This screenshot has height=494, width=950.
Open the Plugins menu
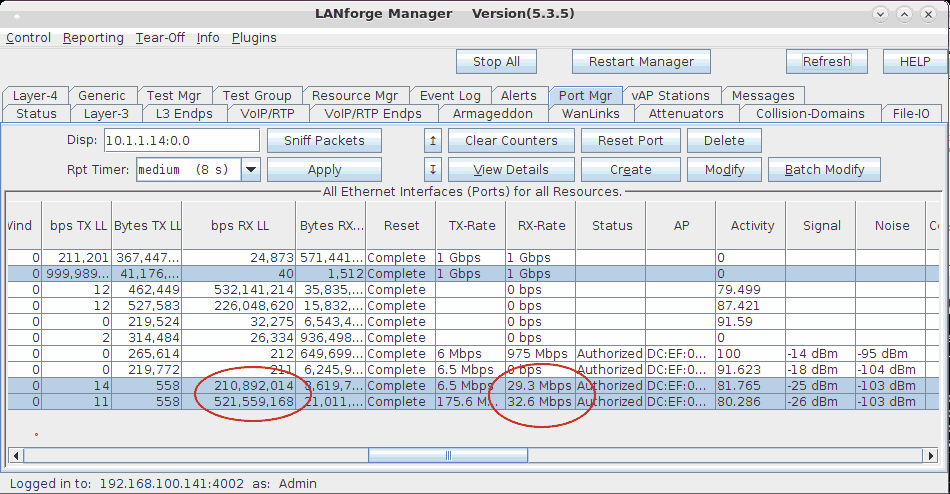click(254, 38)
